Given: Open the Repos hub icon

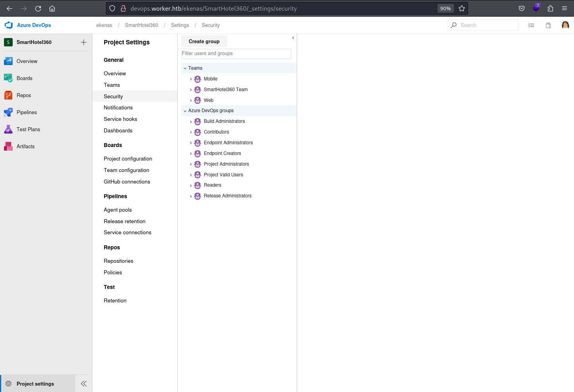Looking at the screenshot, I should coord(8,95).
